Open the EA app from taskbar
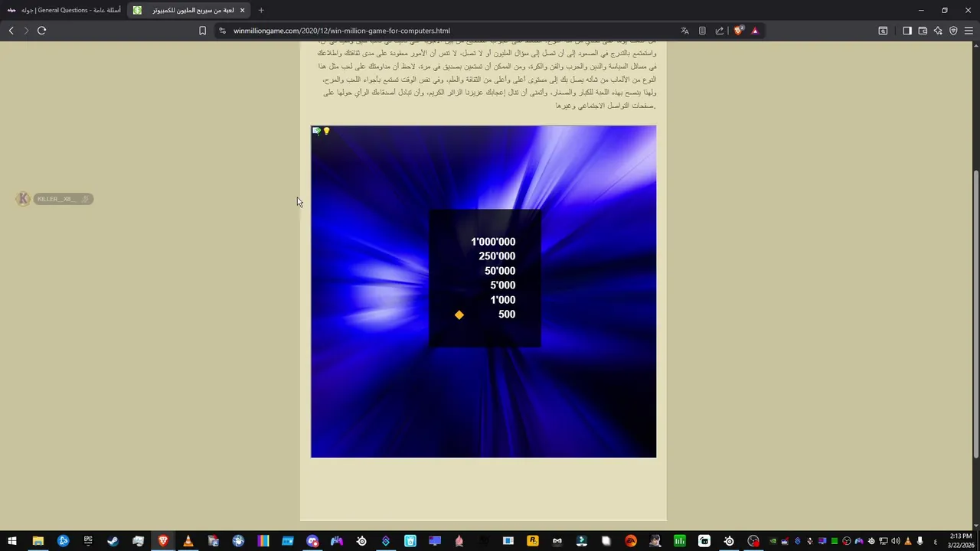This screenshot has width=980, height=551. (630, 541)
